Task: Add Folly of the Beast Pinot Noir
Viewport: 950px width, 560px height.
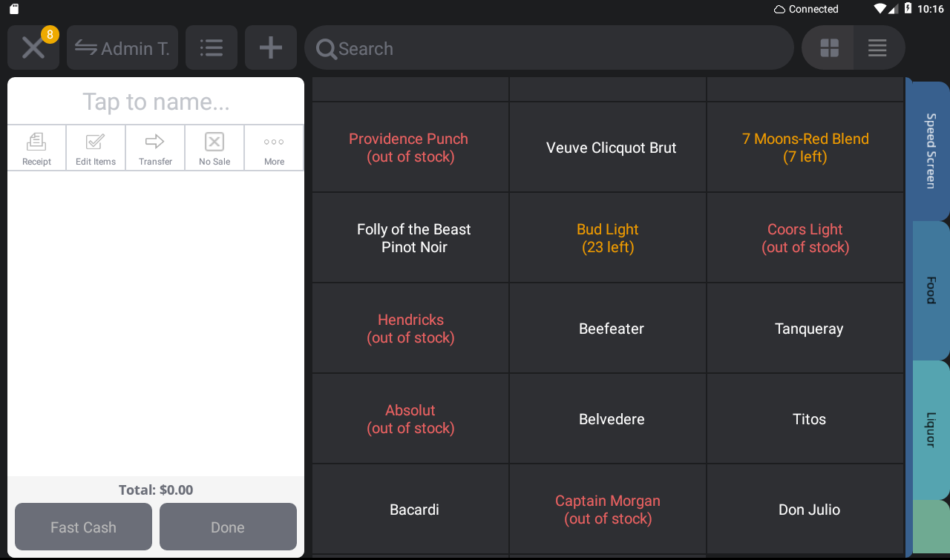Action: click(410, 238)
